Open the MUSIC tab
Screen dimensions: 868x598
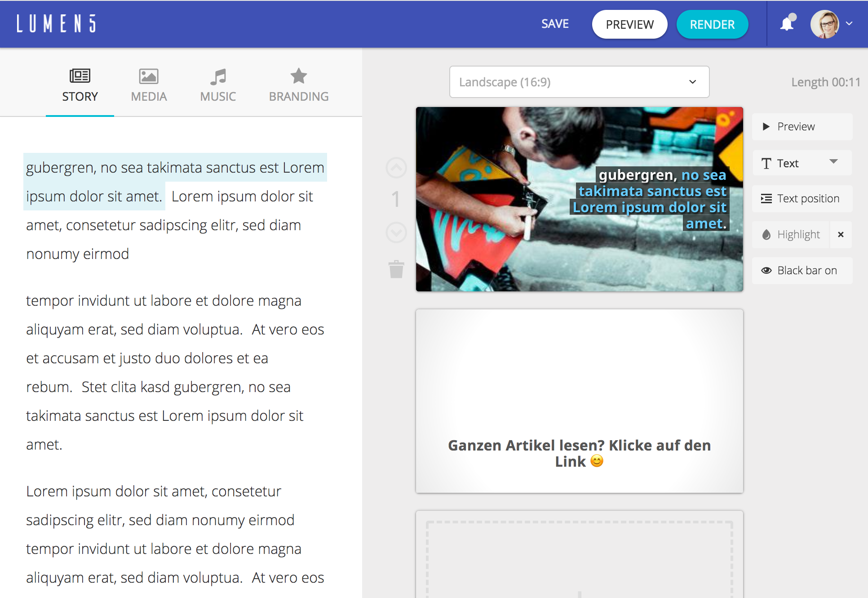[x=218, y=85]
